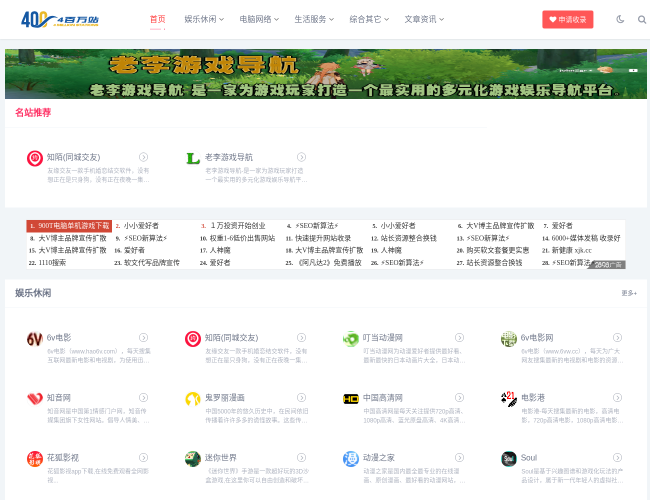Expand the 电脑网络 nav dropdown
Screen dimensions: 650x500
point(259,19)
